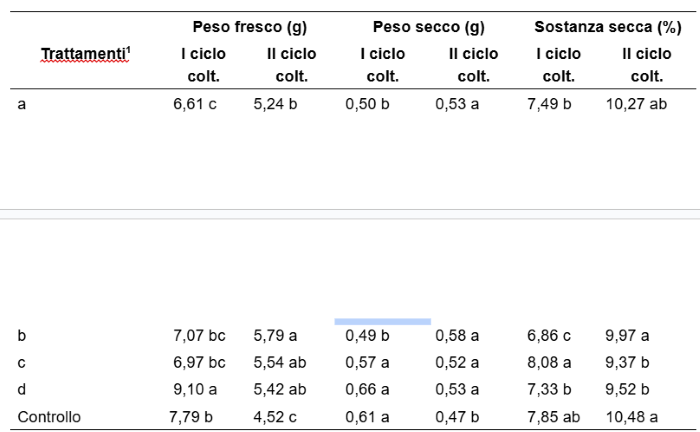This screenshot has width=700, height=432.
Task: Place cursor in the 6,86 c cell
Action: tap(549, 335)
